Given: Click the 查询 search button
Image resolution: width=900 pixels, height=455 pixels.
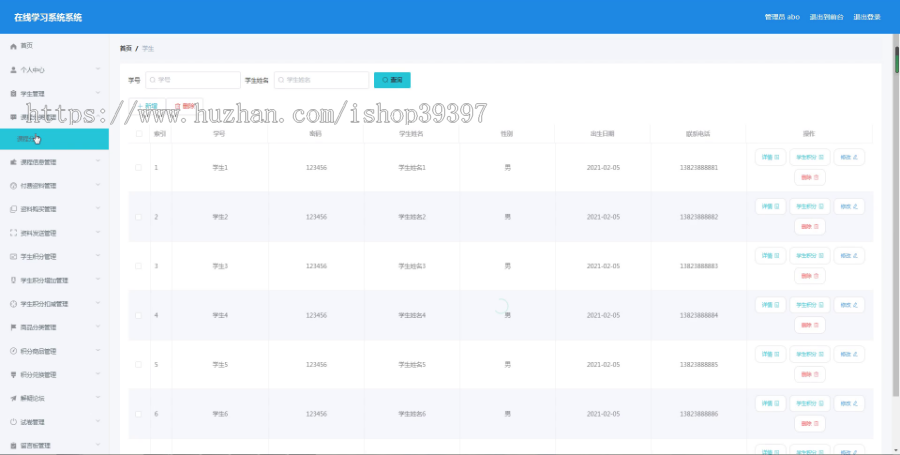Looking at the screenshot, I should pyautogui.click(x=392, y=80).
